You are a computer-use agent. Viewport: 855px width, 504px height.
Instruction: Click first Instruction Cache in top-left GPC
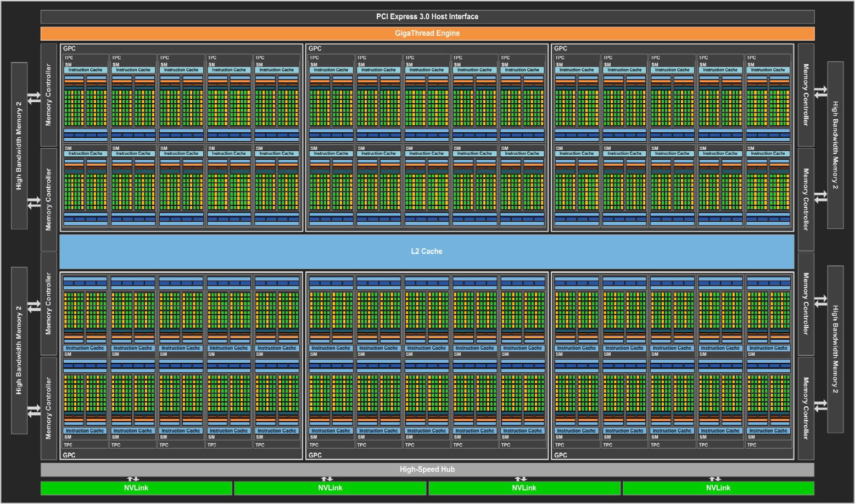coord(85,70)
